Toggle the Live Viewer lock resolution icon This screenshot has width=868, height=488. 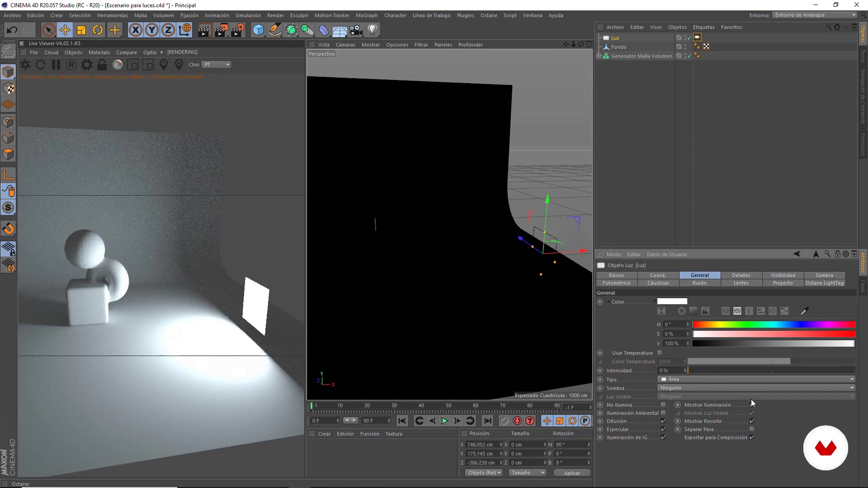[102, 65]
